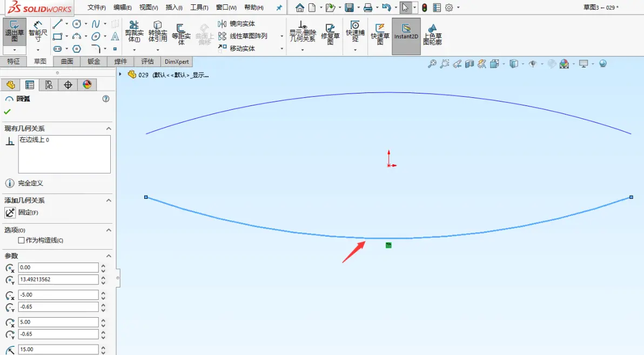Open the DimXpertManager panel tab
The width and height of the screenshot is (644, 355).
(68, 85)
